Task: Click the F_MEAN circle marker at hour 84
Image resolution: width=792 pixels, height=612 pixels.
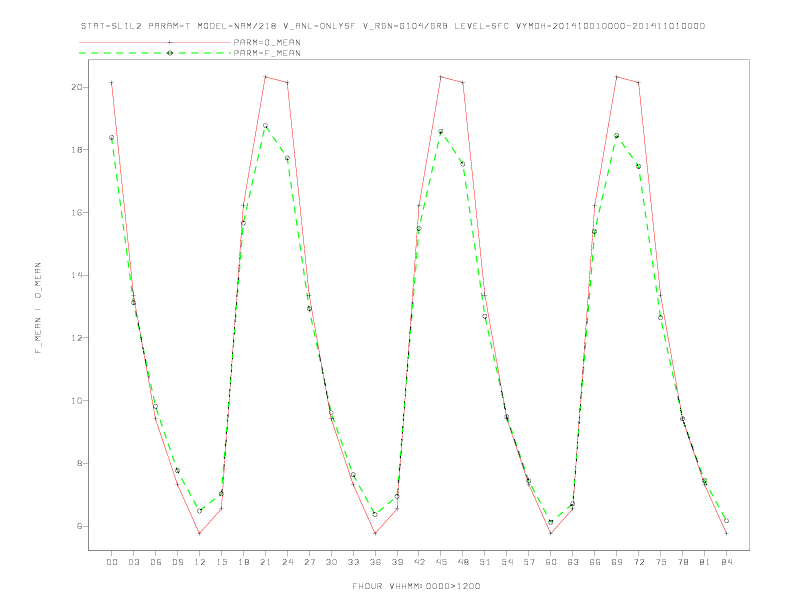Action: point(726,521)
